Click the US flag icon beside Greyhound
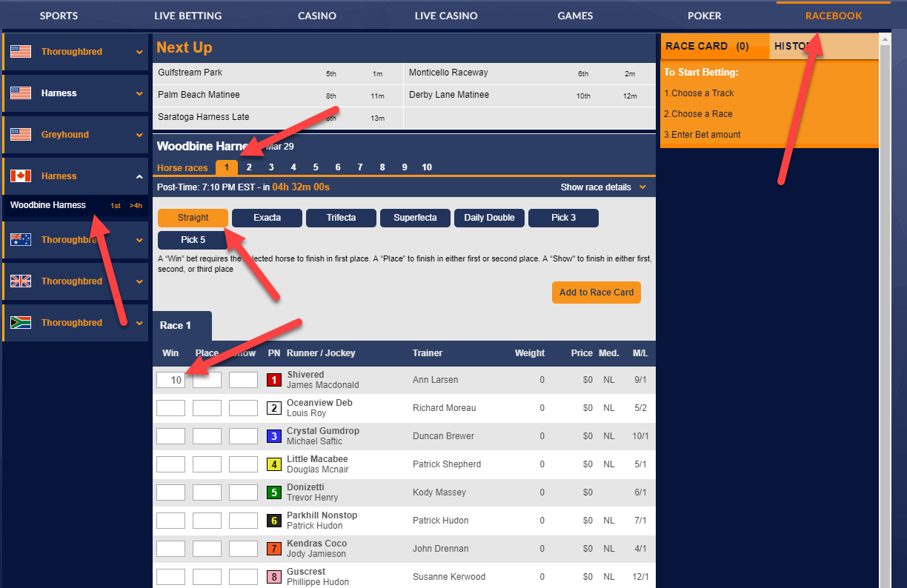 pyautogui.click(x=21, y=135)
